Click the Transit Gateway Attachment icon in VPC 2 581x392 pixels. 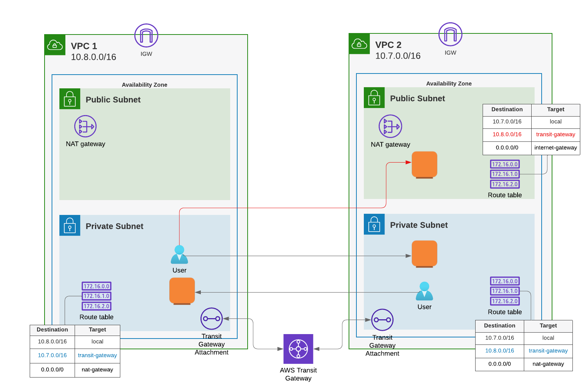[x=382, y=320]
